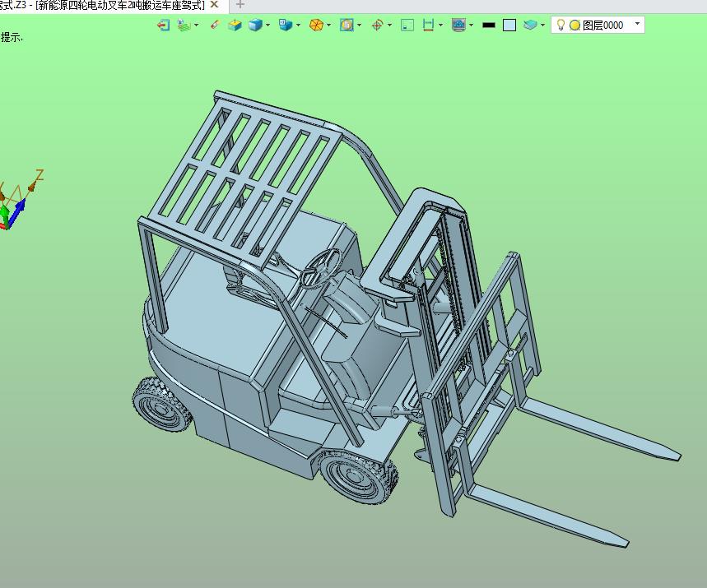Open the orange polygon icon's dropdown arrow
This screenshot has width=707, height=588.
click(x=328, y=25)
